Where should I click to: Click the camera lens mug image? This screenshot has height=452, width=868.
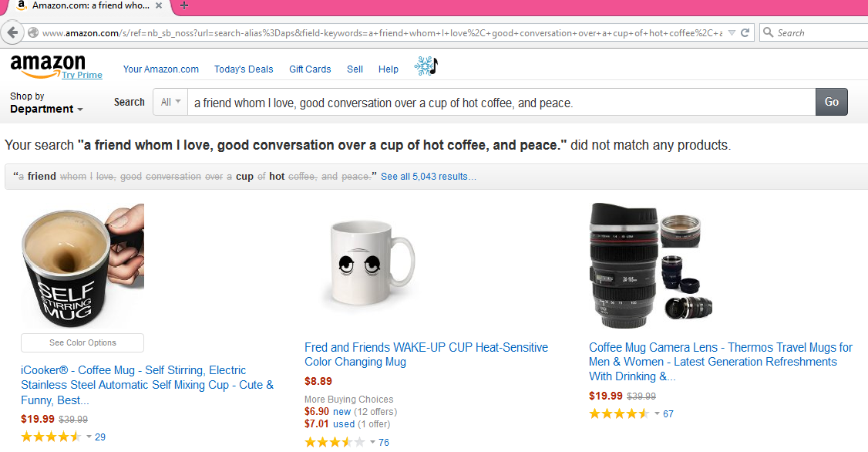[x=644, y=266]
